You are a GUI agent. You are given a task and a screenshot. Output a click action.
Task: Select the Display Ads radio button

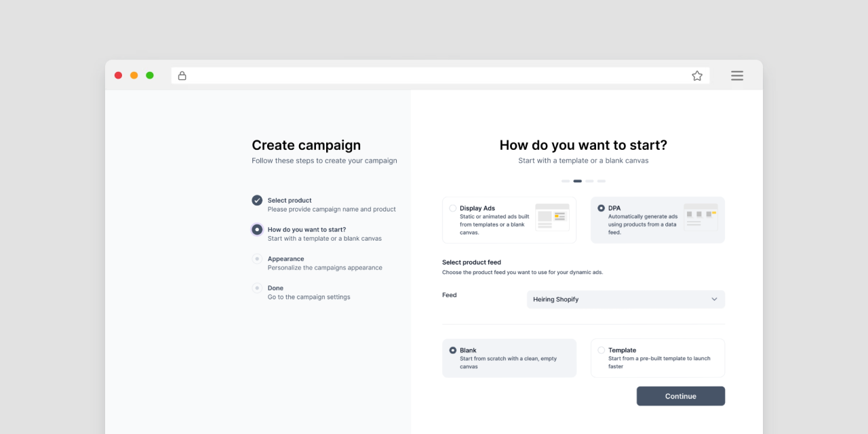click(x=453, y=208)
